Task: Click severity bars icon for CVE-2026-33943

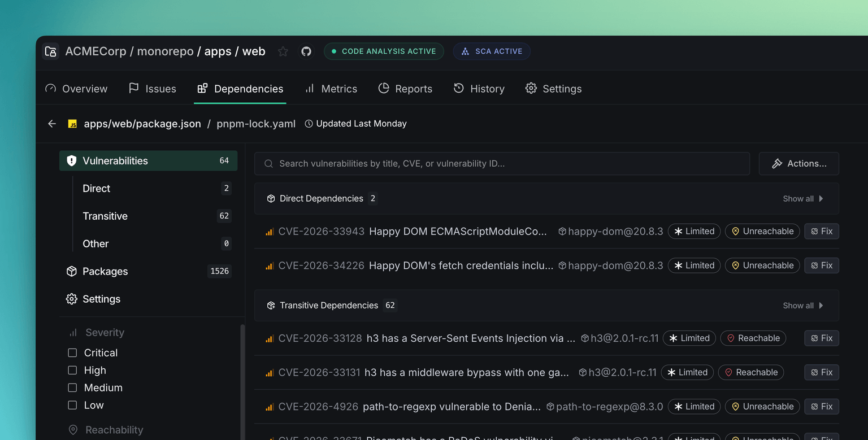Action: pos(270,232)
